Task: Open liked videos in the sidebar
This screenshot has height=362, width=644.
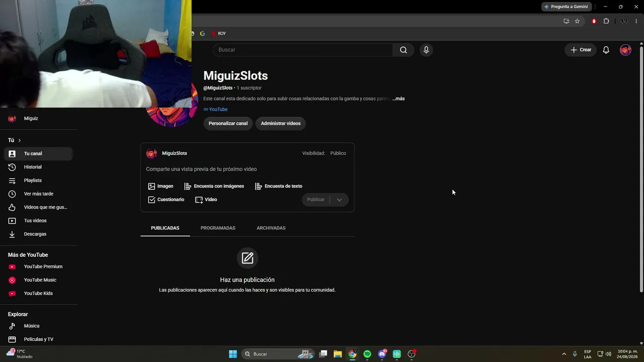Action: pos(38,207)
